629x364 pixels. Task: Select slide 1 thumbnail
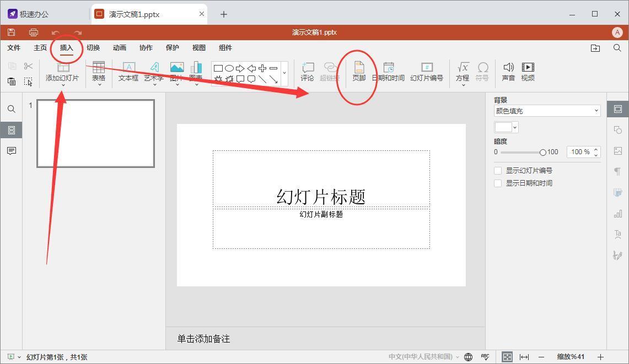pyautogui.click(x=95, y=133)
